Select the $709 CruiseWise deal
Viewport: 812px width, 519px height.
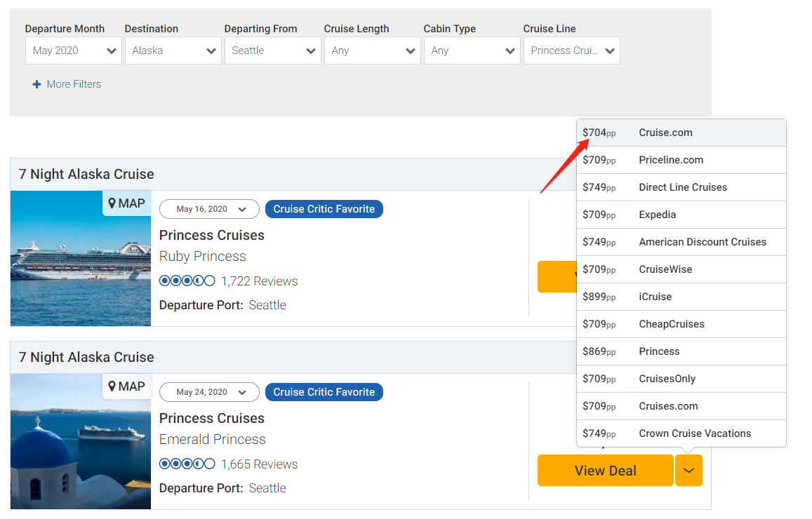[681, 269]
